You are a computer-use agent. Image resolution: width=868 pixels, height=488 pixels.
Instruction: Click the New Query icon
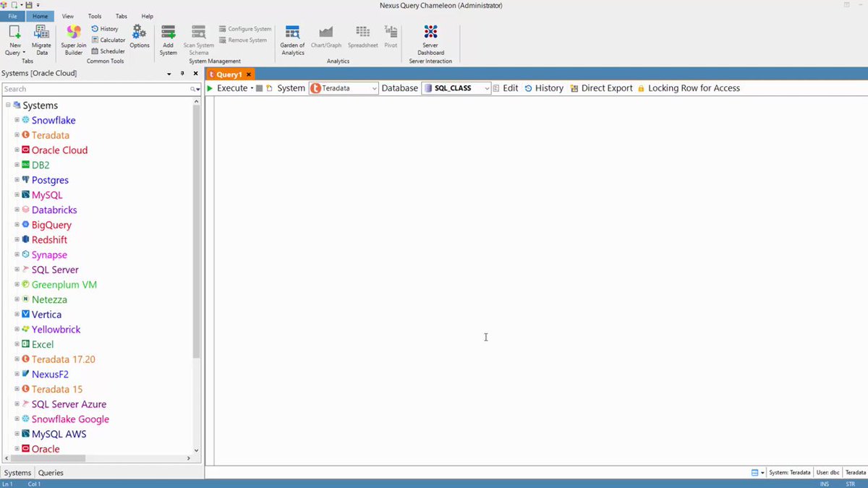tap(14, 32)
